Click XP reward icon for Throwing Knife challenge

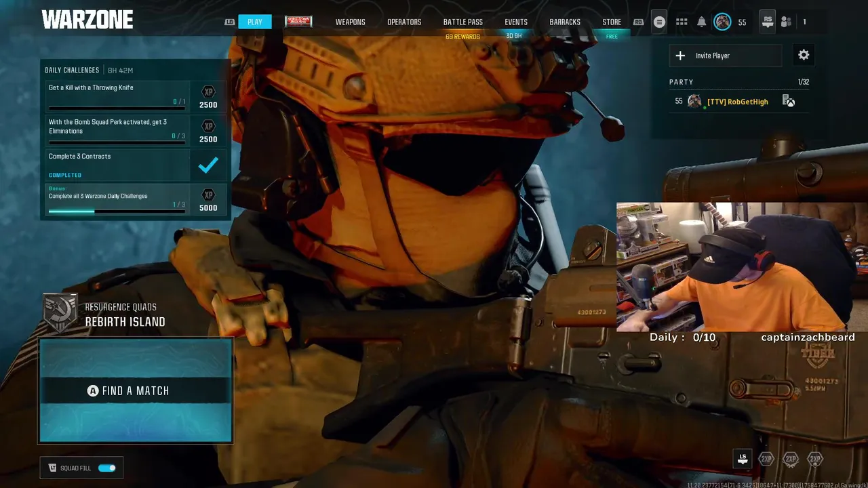click(208, 92)
